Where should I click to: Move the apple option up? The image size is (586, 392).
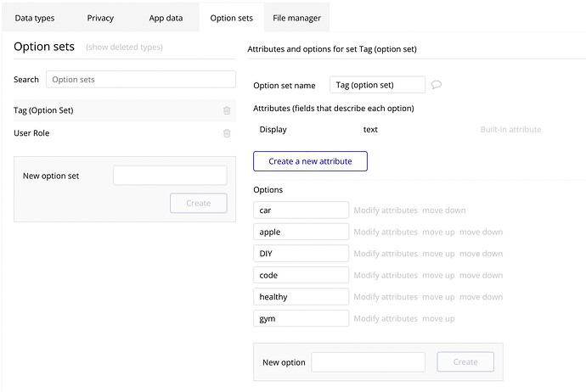[x=438, y=232]
